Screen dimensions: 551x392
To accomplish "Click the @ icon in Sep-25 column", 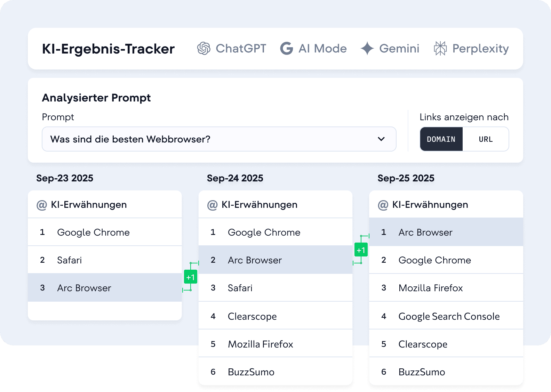I will pos(383,205).
